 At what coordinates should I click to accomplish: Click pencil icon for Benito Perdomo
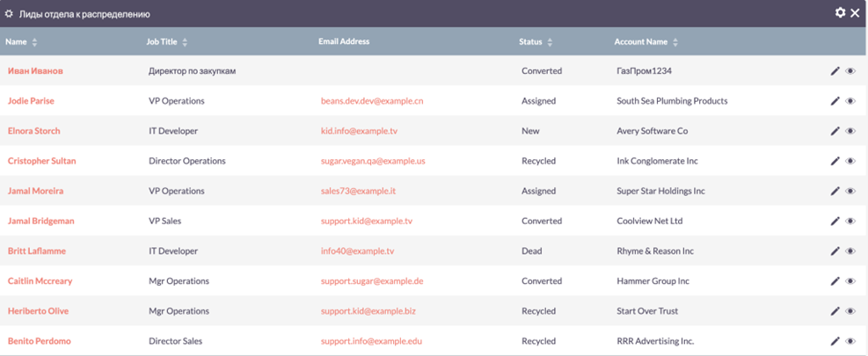tap(835, 341)
